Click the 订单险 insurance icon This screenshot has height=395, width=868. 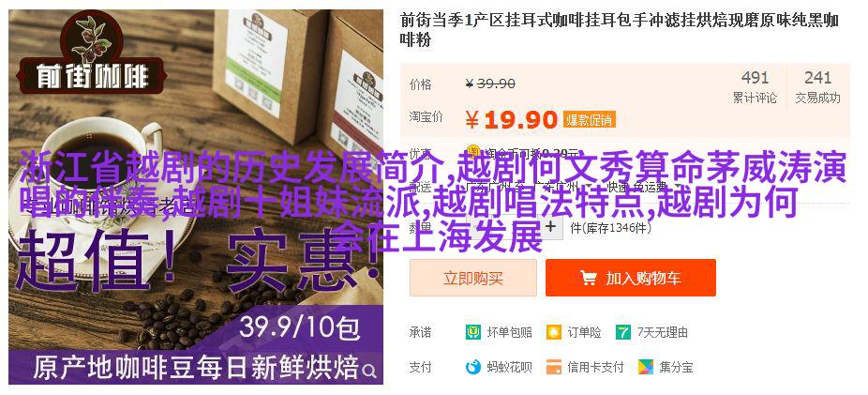[x=553, y=332]
